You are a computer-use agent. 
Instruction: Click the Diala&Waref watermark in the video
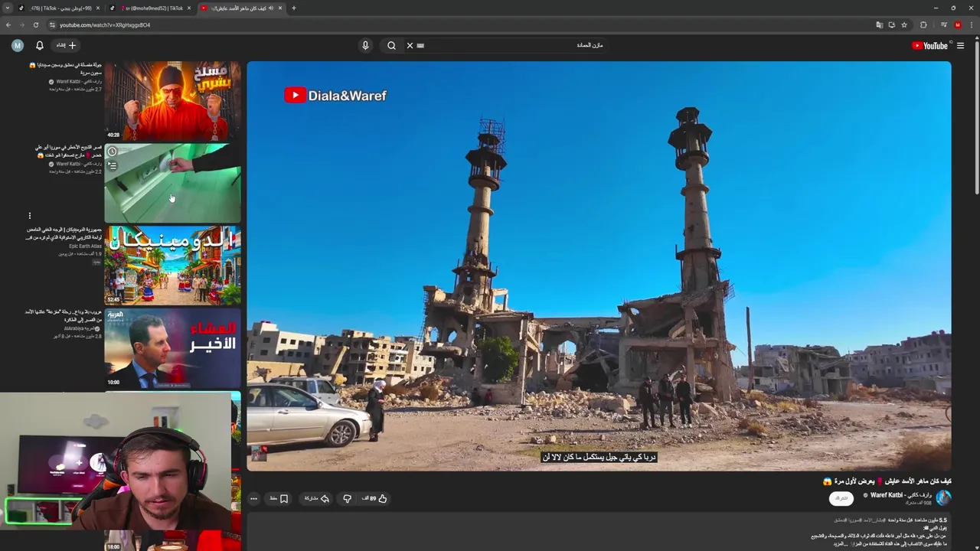[x=335, y=96]
